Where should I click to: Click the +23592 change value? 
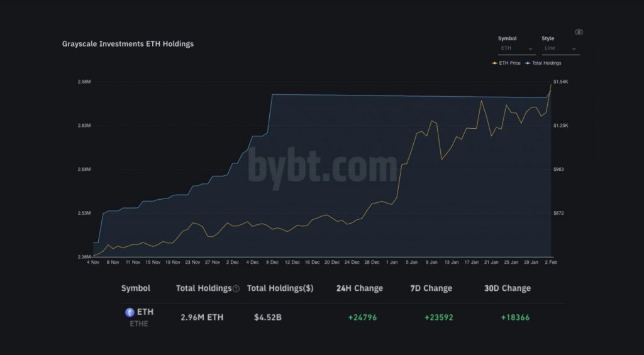438,317
